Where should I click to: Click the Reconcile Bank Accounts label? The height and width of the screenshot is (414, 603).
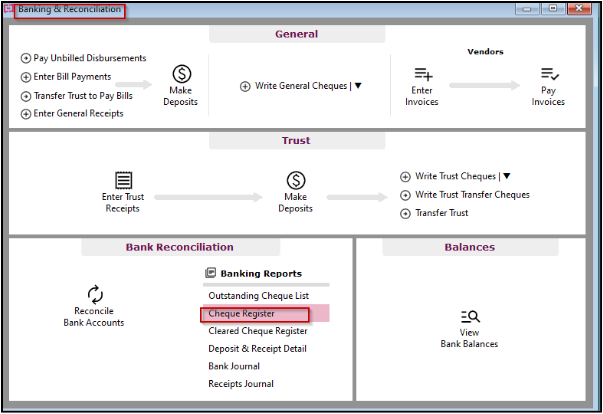coord(94,317)
